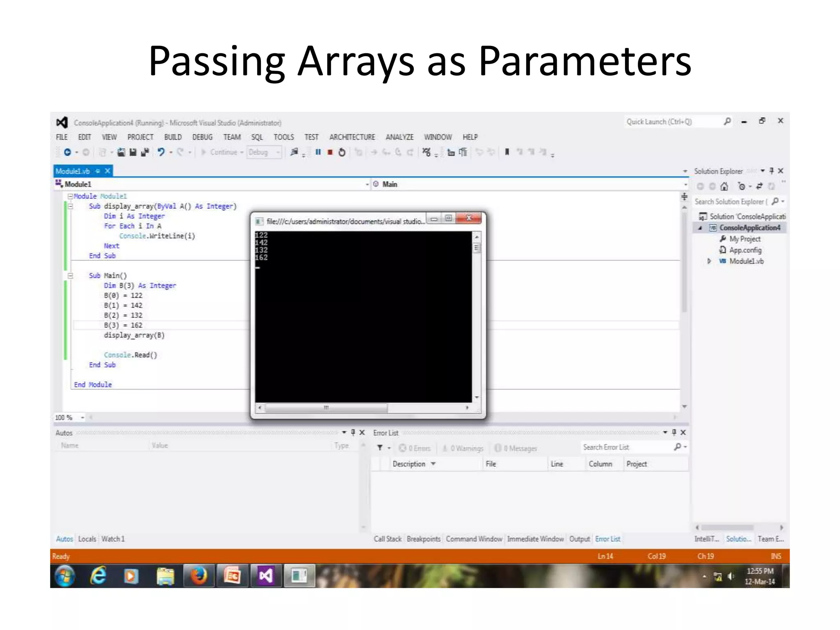Image resolution: width=840 pixels, height=630 pixels.
Task: Click the Navigate Backward toolbar icon
Action: [x=67, y=152]
